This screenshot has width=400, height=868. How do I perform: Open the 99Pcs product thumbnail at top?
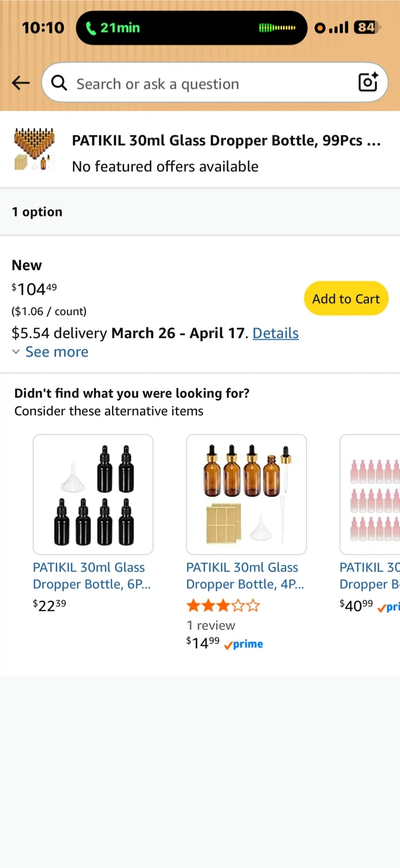tap(34, 149)
